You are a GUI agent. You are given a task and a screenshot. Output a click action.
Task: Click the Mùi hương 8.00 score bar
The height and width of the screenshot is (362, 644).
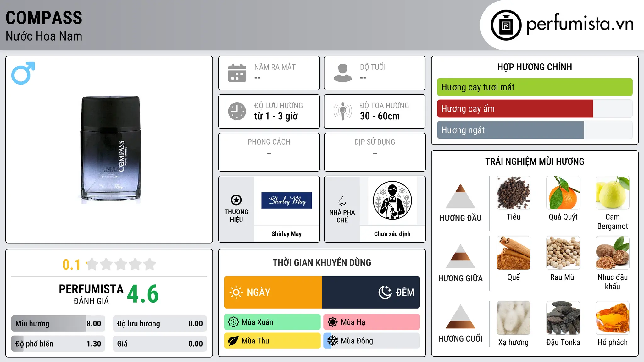coord(58,324)
